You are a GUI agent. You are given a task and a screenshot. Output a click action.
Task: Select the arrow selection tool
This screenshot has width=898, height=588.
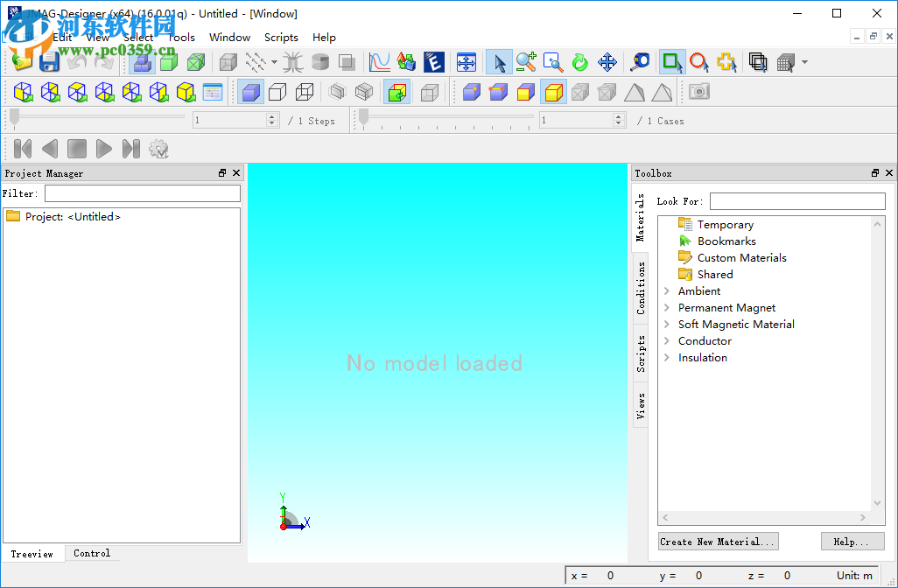(500, 62)
